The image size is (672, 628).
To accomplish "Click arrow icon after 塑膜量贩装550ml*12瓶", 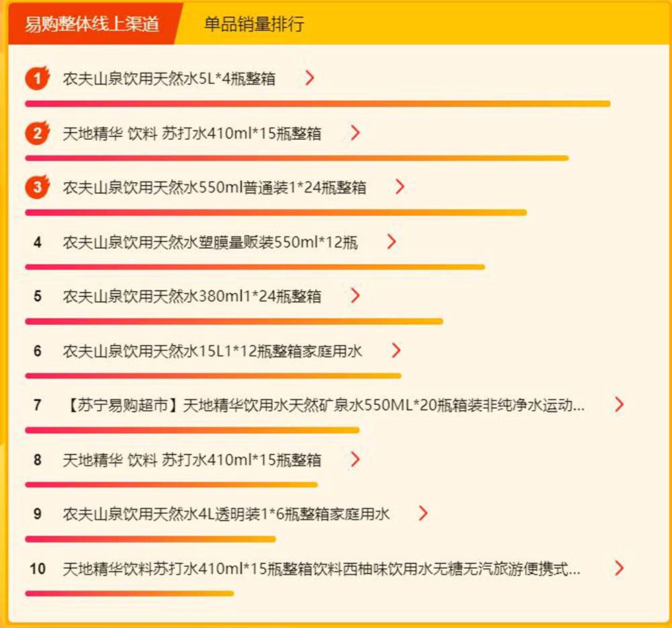I will tap(391, 241).
